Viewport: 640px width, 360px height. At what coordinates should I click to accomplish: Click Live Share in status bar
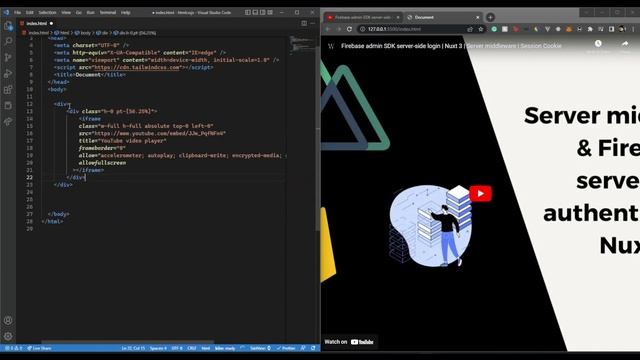click(39, 348)
